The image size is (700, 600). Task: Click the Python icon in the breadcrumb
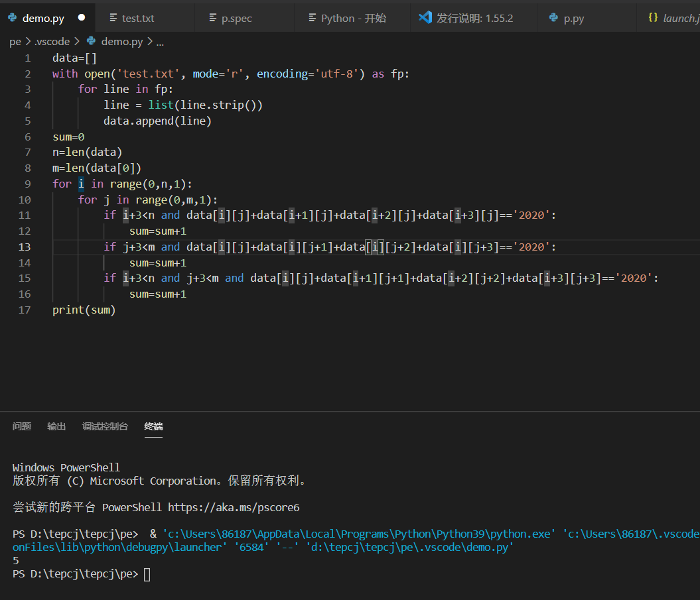click(x=91, y=41)
